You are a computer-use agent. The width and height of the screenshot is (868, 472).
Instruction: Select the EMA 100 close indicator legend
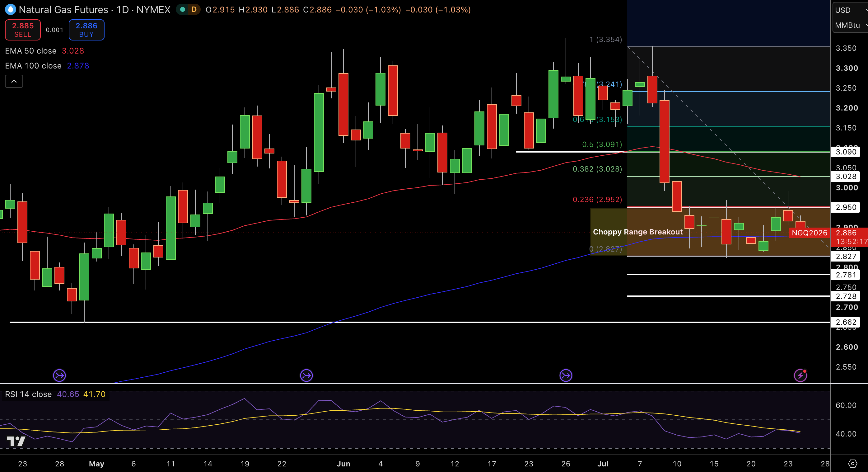[x=47, y=66]
